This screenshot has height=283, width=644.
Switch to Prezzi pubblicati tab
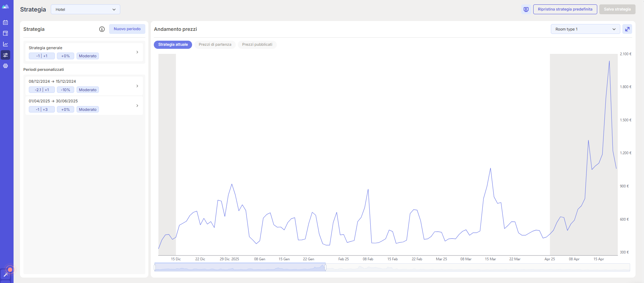(257, 45)
